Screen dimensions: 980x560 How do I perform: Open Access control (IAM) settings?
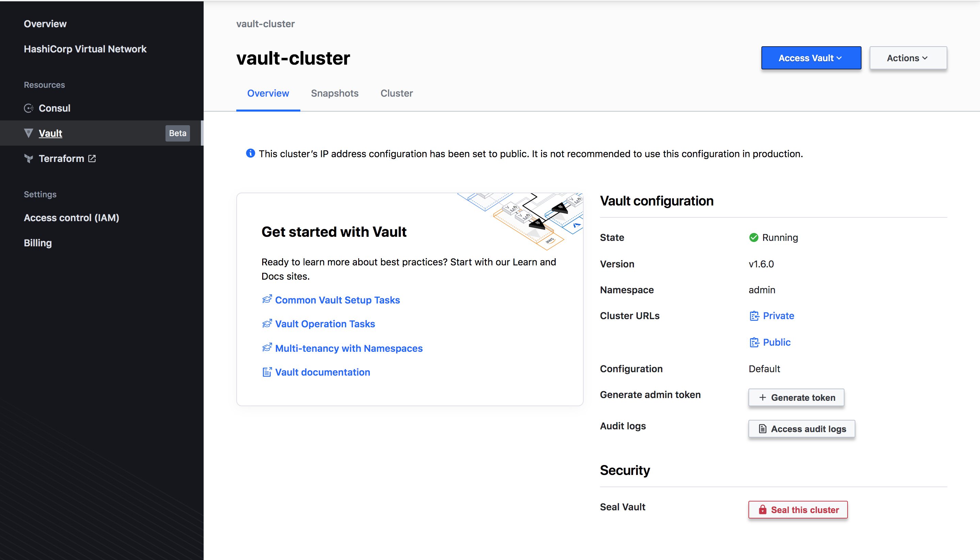[72, 218]
